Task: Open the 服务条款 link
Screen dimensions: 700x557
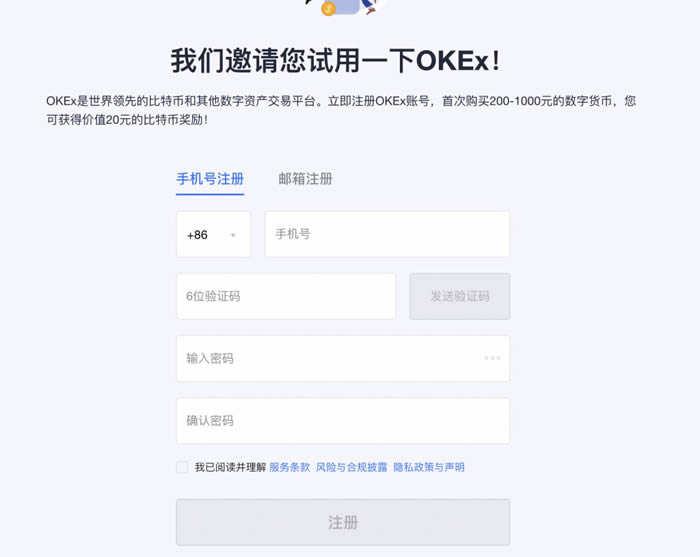Action: coord(290,467)
